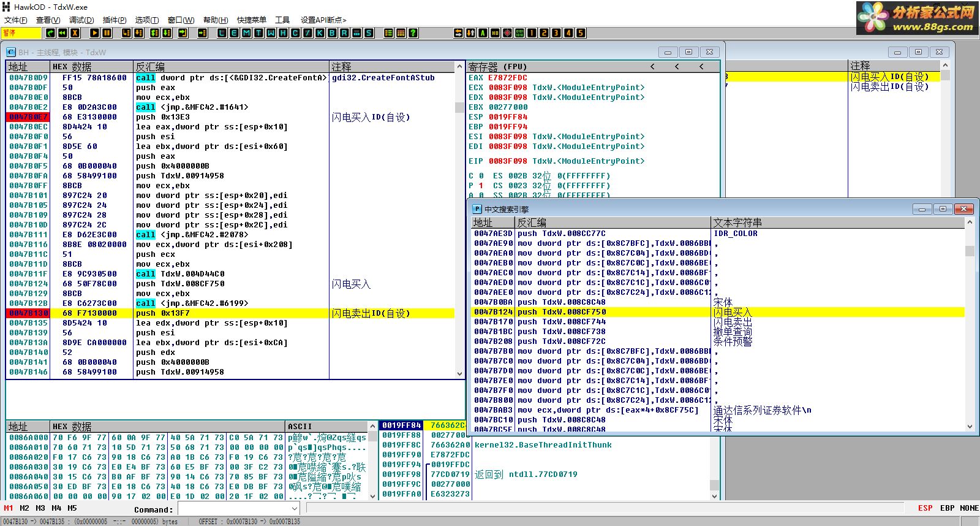Click the ESP button in status bar

click(x=925, y=508)
